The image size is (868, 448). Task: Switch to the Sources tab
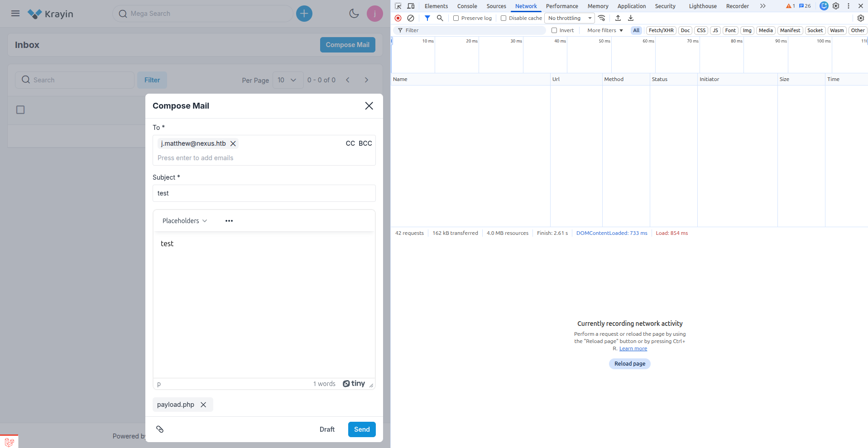point(496,6)
